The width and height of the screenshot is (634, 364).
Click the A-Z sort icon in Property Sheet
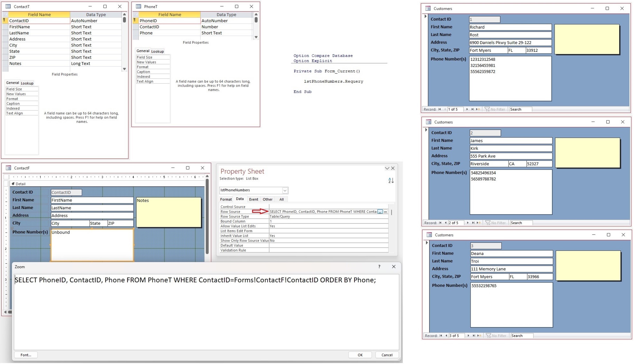[391, 180]
